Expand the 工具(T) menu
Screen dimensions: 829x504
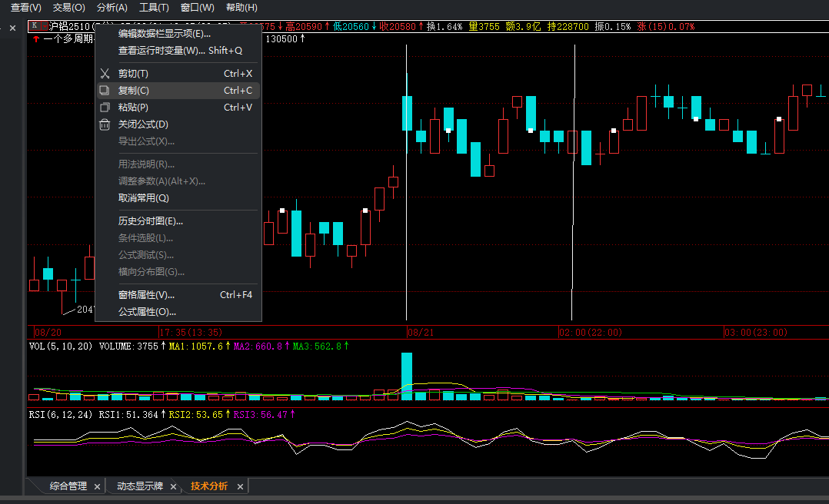pyautogui.click(x=154, y=8)
